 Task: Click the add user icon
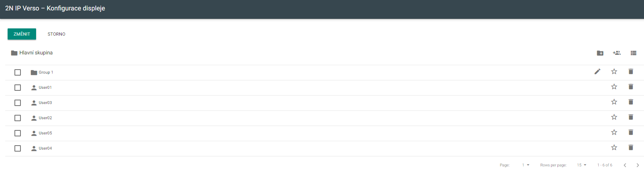click(617, 53)
